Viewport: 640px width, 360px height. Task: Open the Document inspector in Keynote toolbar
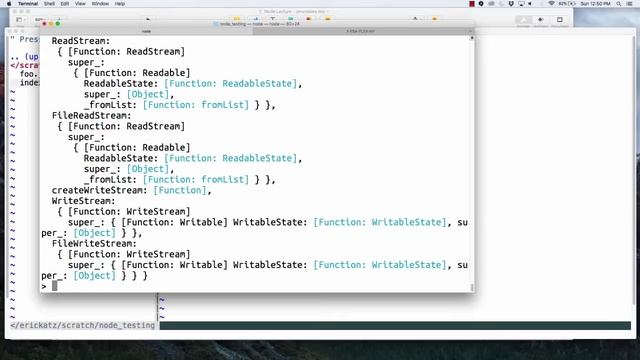(560, 20)
